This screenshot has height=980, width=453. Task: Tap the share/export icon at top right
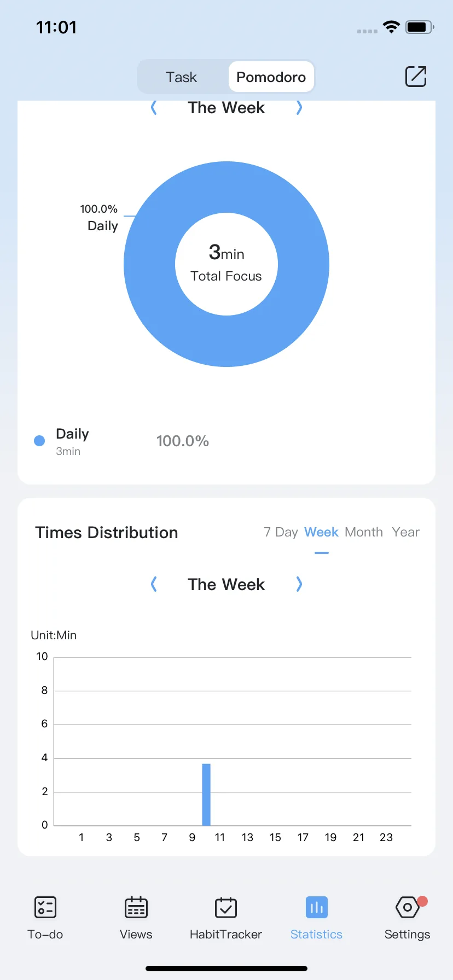point(416,77)
